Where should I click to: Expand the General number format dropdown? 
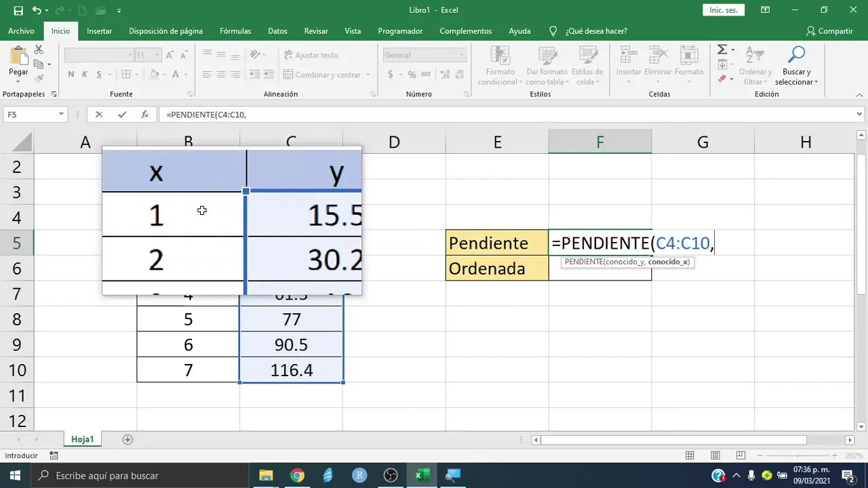pos(461,55)
